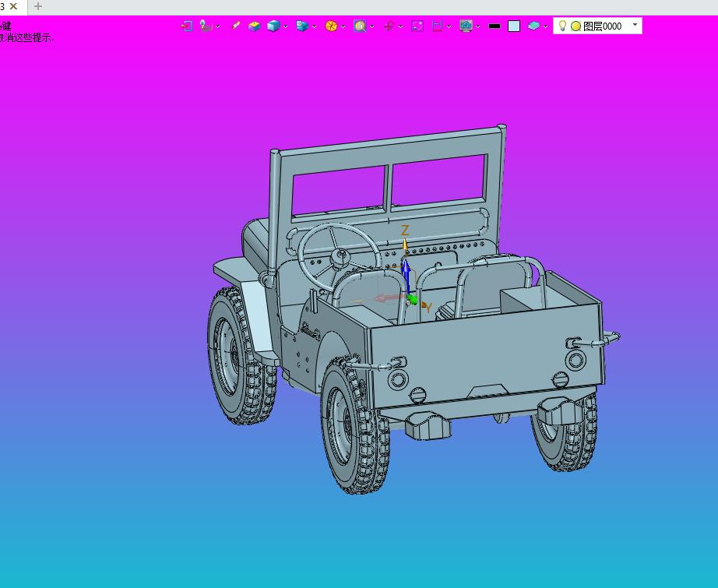718x588 pixels.
Task: Expand the view orientation dropdown arrow
Action: (314, 26)
